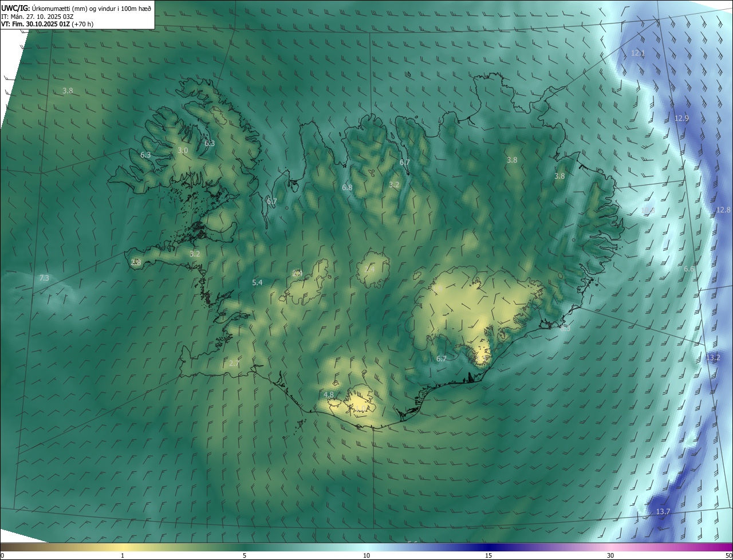The image size is (733, 560).
Task: Click the colour scale tick label 15
Action: (x=488, y=555)
